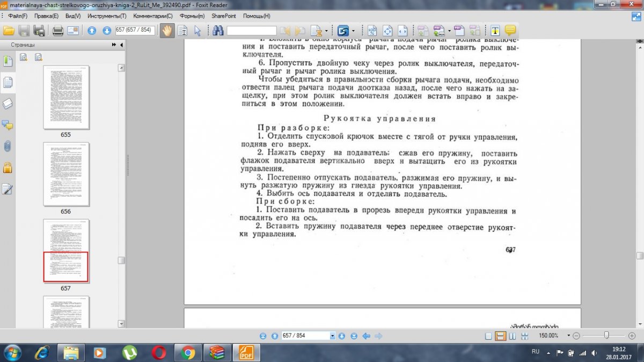Open the Файл(F) menu
Image resolution: width=644 pixels, height=362 pixels.
[18, 16]
